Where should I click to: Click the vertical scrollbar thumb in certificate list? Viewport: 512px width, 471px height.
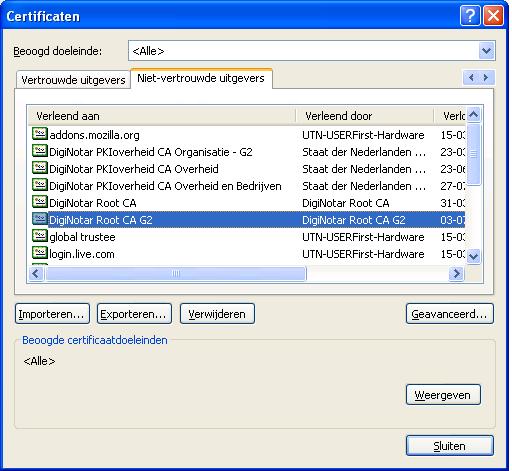point(474,154)
